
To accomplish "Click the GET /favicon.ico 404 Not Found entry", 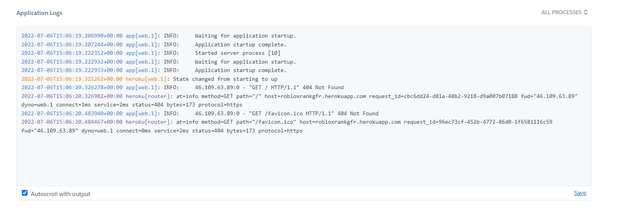I will (200, 114).
